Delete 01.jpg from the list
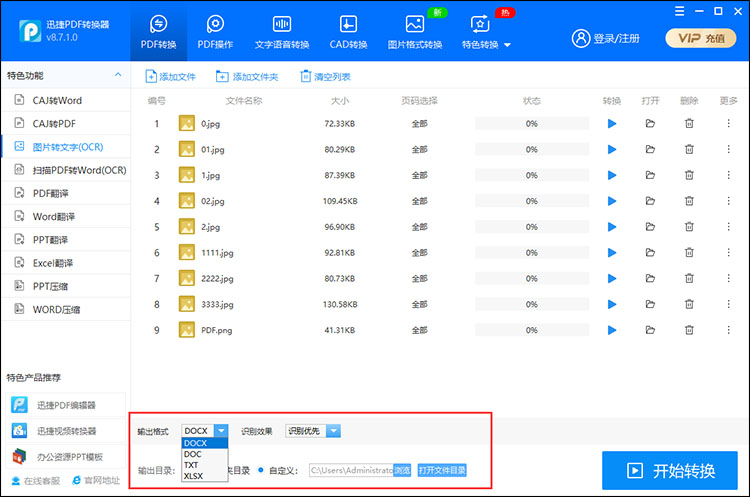The width and height of the screenshot is (750, 497). (689, 150)
